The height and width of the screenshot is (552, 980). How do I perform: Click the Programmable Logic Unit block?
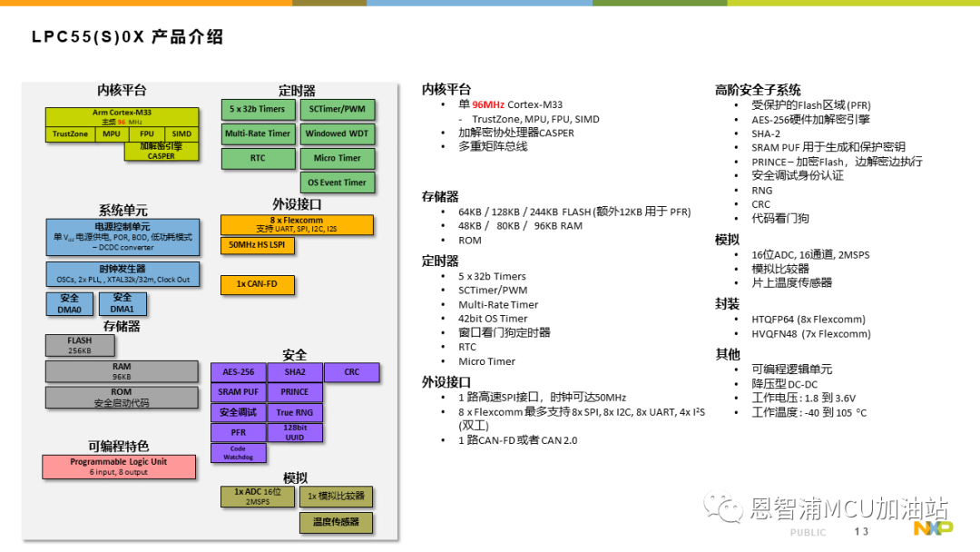119,467
